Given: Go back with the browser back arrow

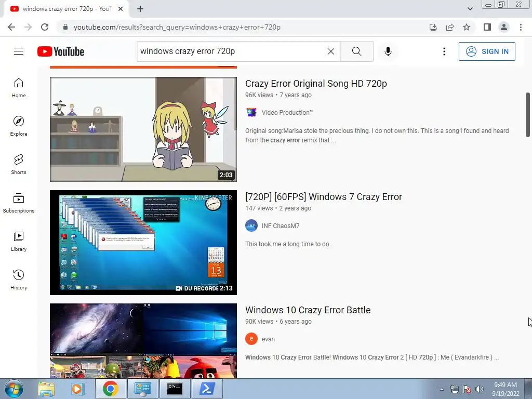Looking at the screenshot, I should pos(11,27).
